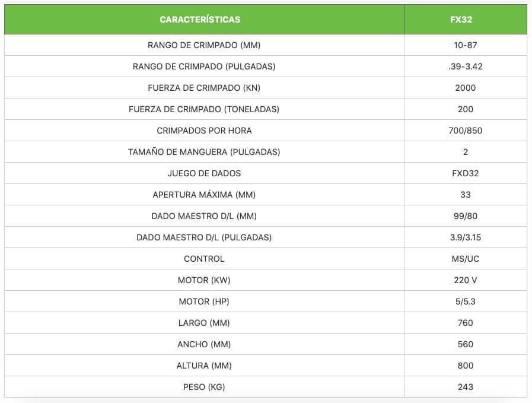Click the FUERZA DE CRIMPADO (KN) label
The height and width of the screenshot is (403, 532).
(x=204, y=88)
